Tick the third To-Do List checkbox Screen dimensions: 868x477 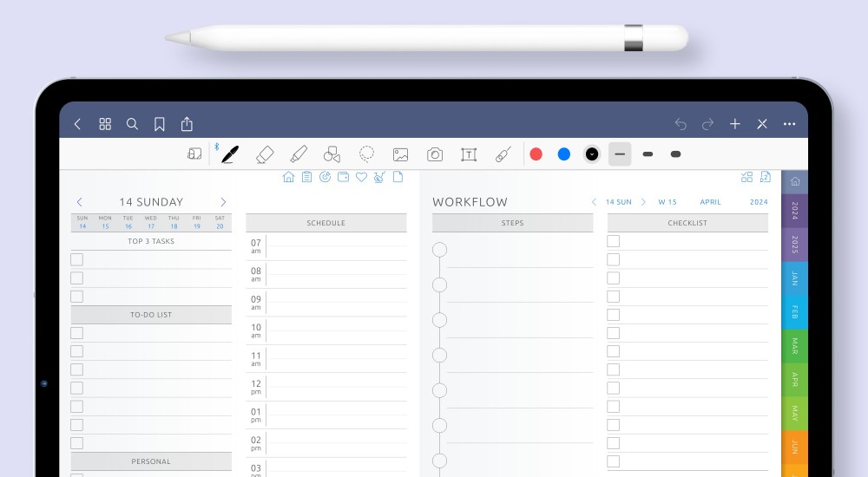coord(77,369)
